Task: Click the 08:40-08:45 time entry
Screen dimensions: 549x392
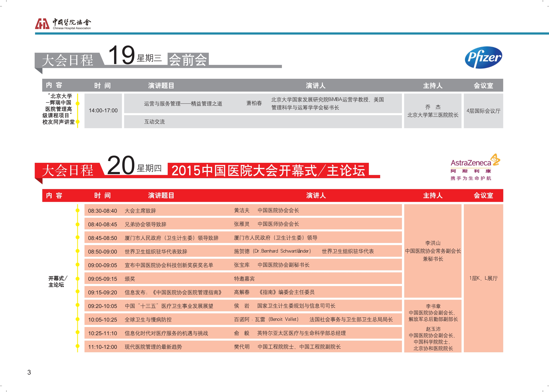Action: pyautogui.click(x=103, y=224)
